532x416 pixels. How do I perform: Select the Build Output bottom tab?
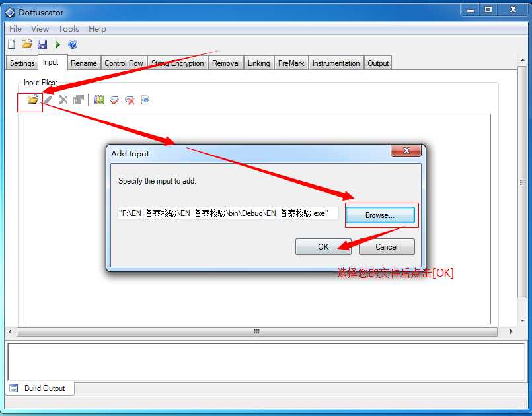(x=40, y=388)
